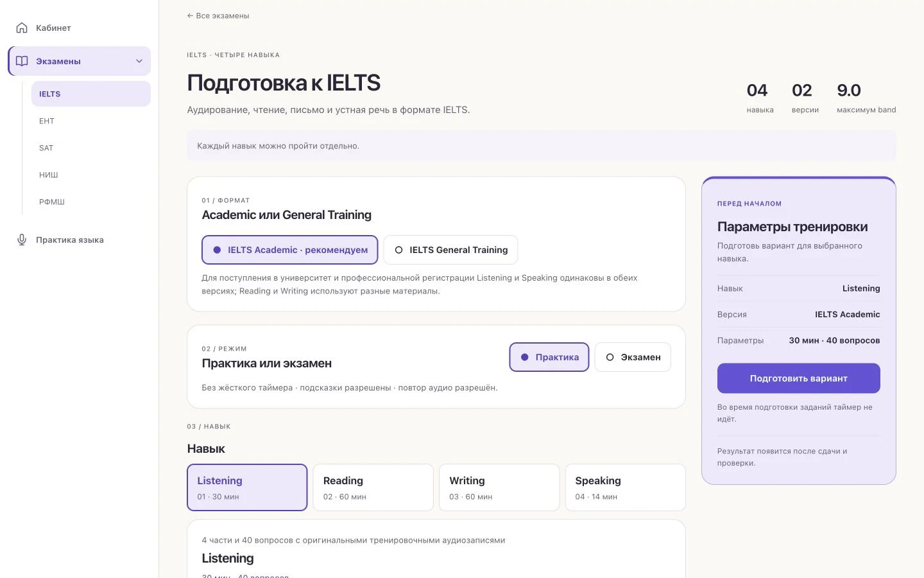This screenshot has width=924, height=578.
Task: Click the microphone icon beside Практика языка
Action: pos(22,240)
